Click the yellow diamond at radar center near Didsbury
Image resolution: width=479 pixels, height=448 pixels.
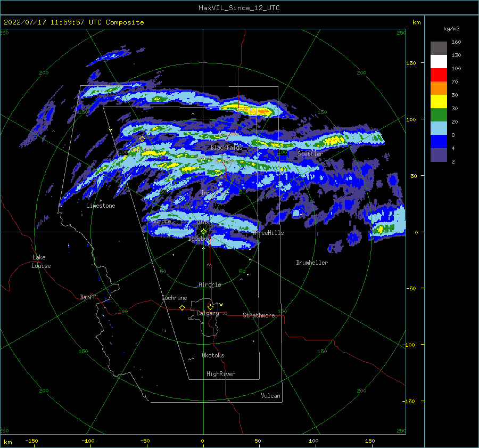pos(203,232)
